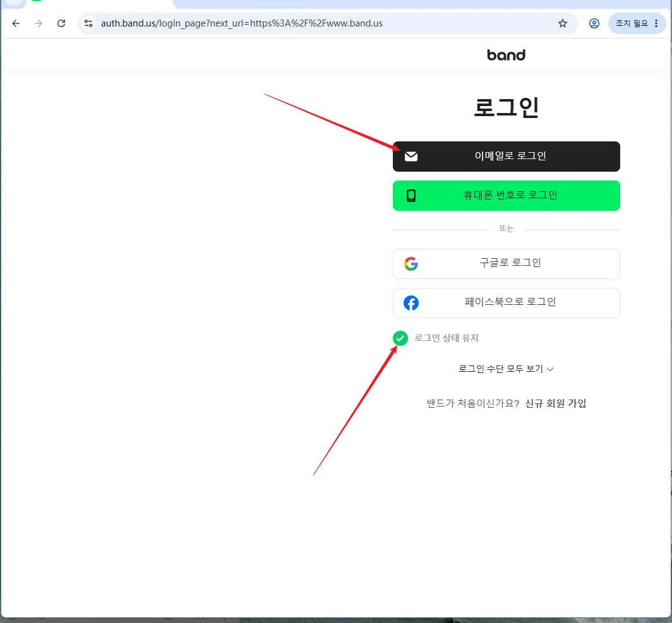
Task: Open the Chrome three-dot menu
Action: (656, 23)
